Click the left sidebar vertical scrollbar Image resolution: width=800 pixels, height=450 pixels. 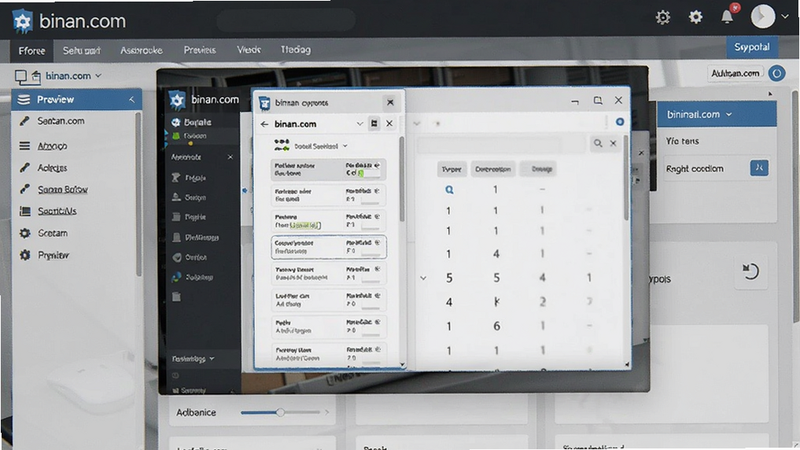138,194
